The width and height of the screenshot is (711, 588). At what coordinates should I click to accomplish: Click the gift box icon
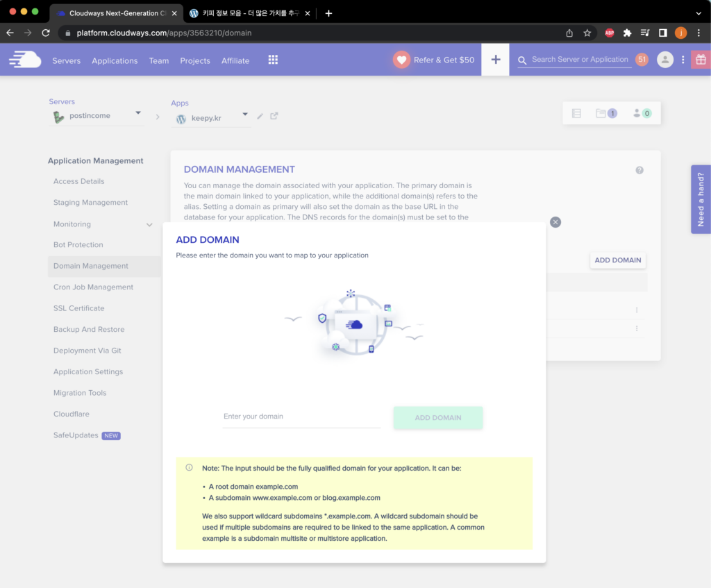tap(701, 60)
